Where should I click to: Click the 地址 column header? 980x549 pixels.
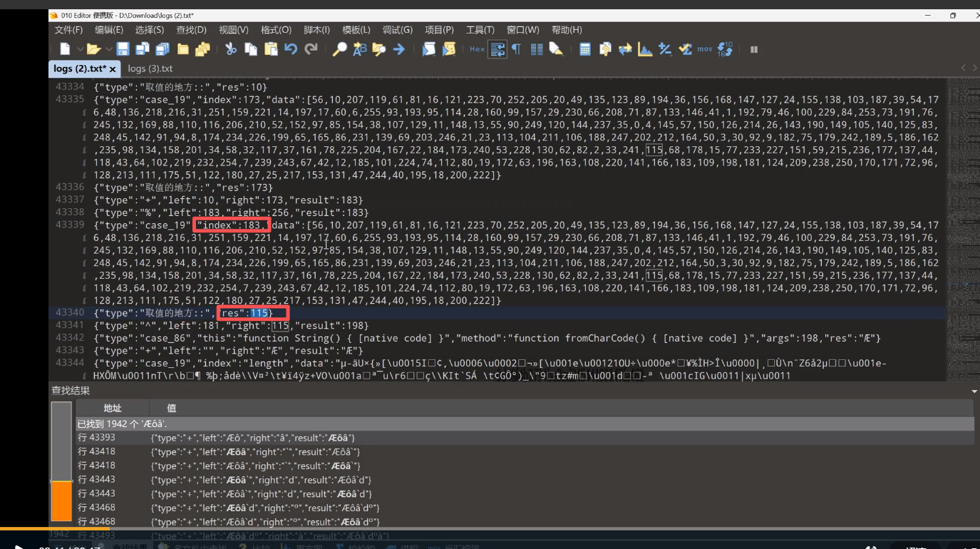coord(113,408)
